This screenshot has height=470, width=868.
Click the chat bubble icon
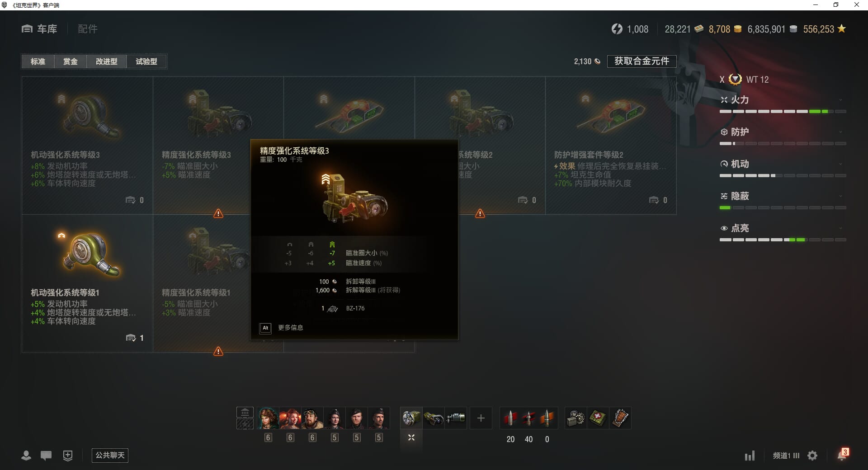46,456
